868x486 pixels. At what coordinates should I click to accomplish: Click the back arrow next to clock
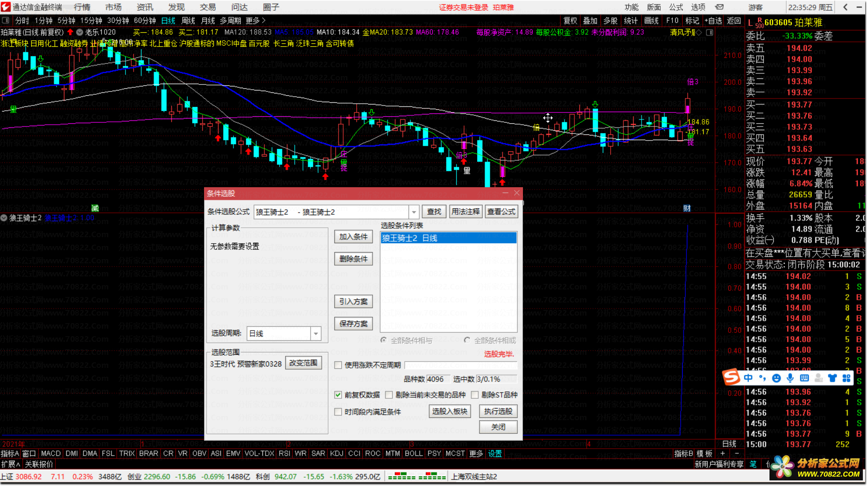[846, 7]
